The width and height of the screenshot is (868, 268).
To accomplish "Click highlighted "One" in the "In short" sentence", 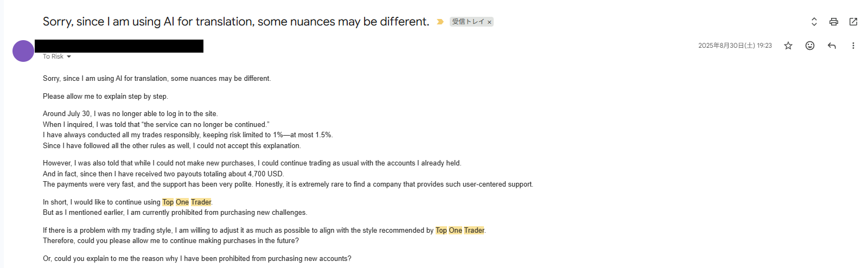I will (182, 202).
